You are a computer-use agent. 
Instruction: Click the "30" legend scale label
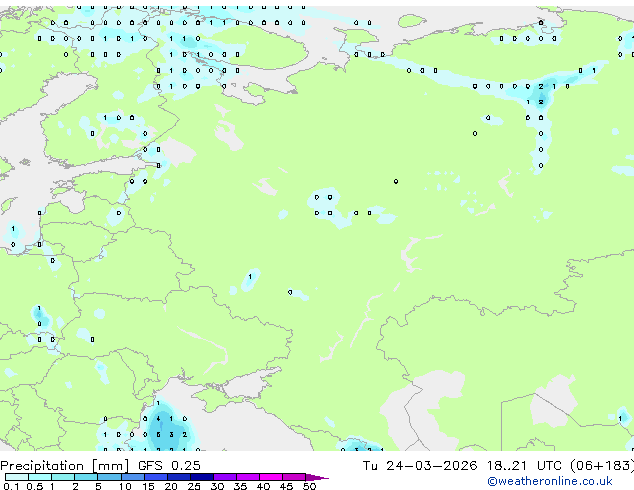point(217,486)
